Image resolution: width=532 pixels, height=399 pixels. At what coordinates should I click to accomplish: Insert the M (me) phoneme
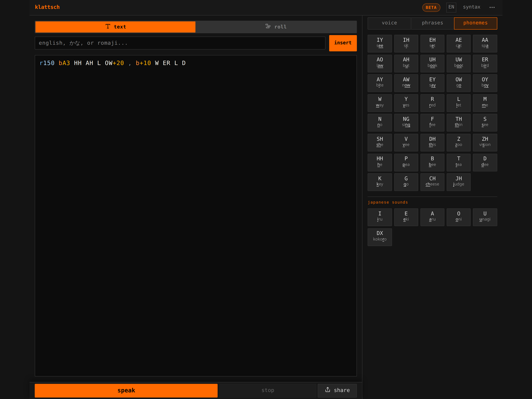click(485, 103)
